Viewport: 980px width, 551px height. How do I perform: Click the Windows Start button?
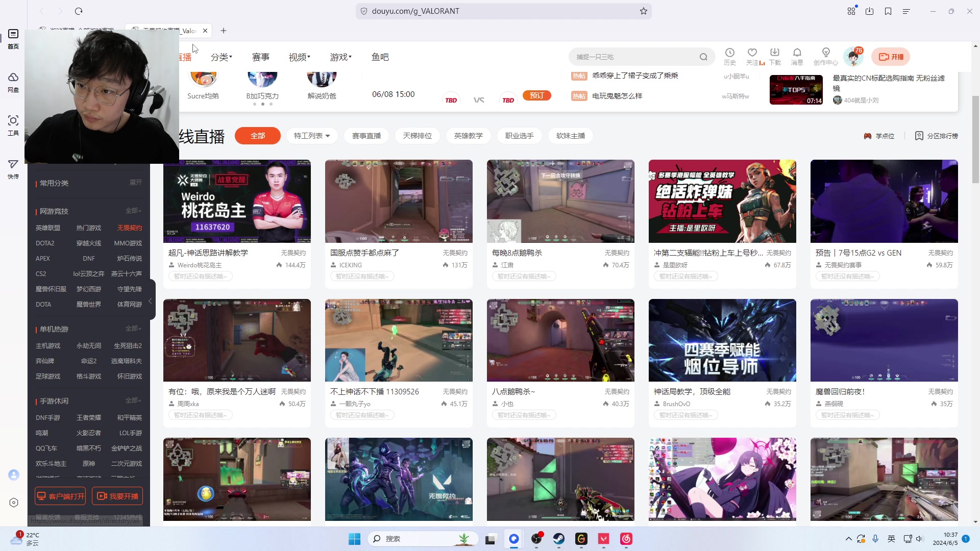354,539
